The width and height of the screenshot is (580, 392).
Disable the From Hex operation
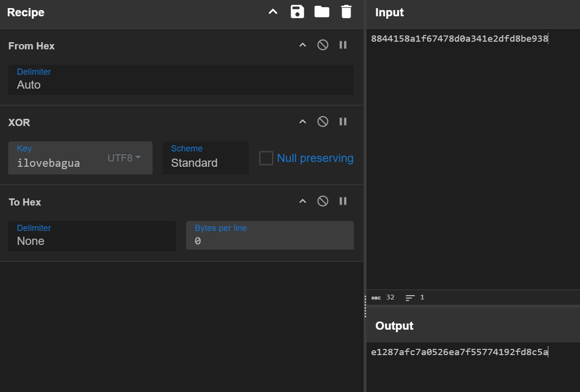pos(323,45)
